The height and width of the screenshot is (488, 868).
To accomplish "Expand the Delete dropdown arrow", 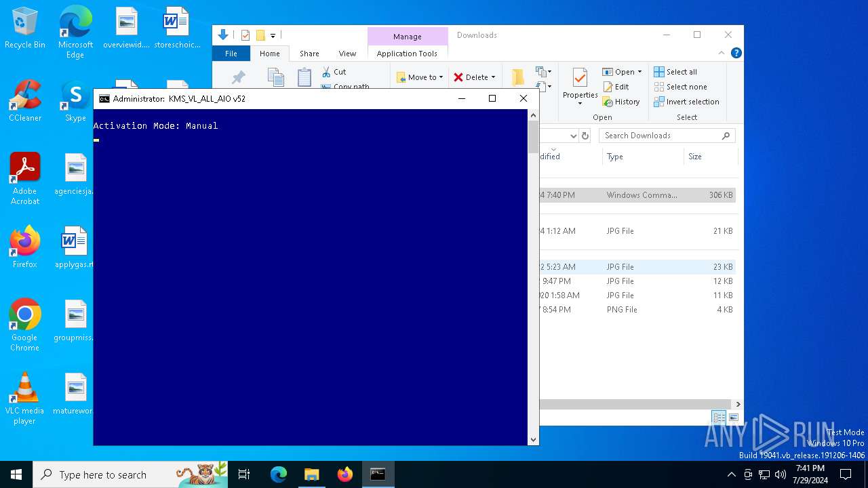I will pos(493,77).
